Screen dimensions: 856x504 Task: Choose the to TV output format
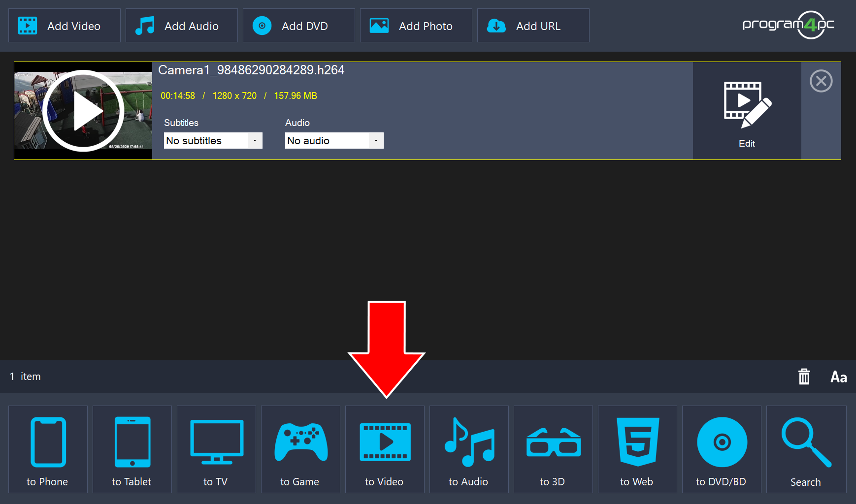[216, 449]
